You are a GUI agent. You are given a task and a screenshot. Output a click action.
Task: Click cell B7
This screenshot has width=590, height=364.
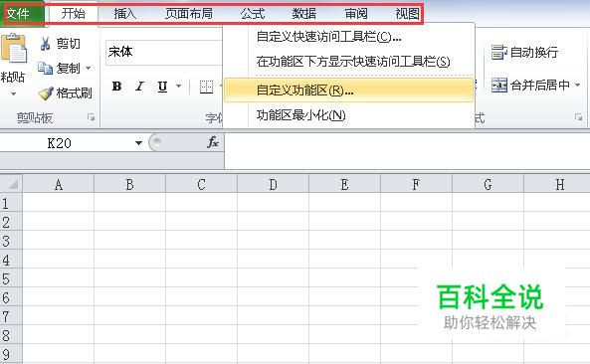click(129, 316)
